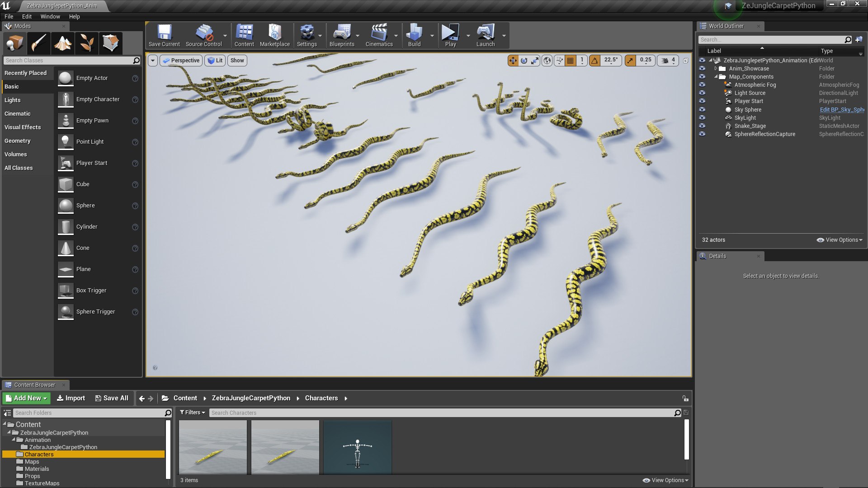Open the Window menu
Viewport: 868px width, 488px height.
(50, 17)
